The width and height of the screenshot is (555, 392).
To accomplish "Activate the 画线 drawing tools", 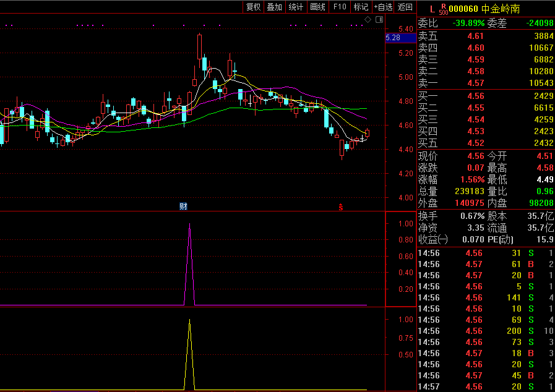I will tap(317, 7).
